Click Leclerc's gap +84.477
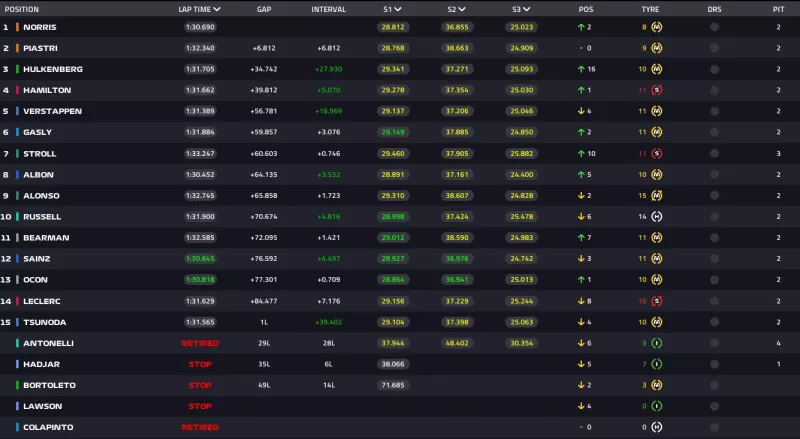 click(264, 301)
